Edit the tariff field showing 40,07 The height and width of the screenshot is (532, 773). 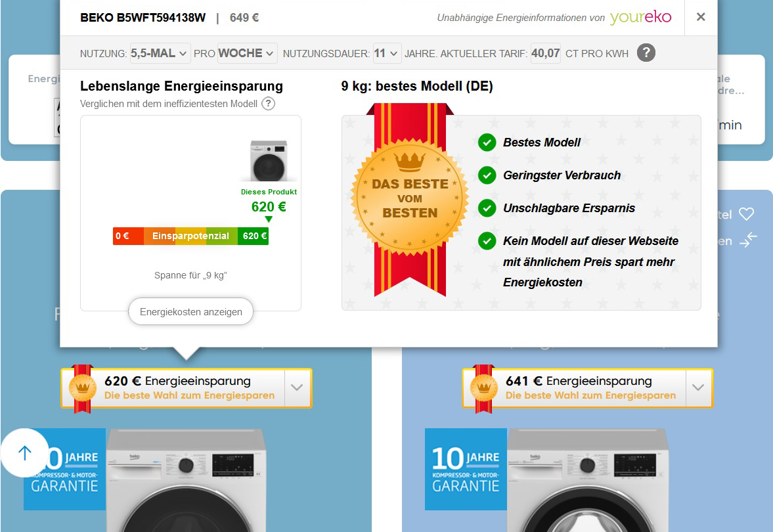tap(545, 53)
